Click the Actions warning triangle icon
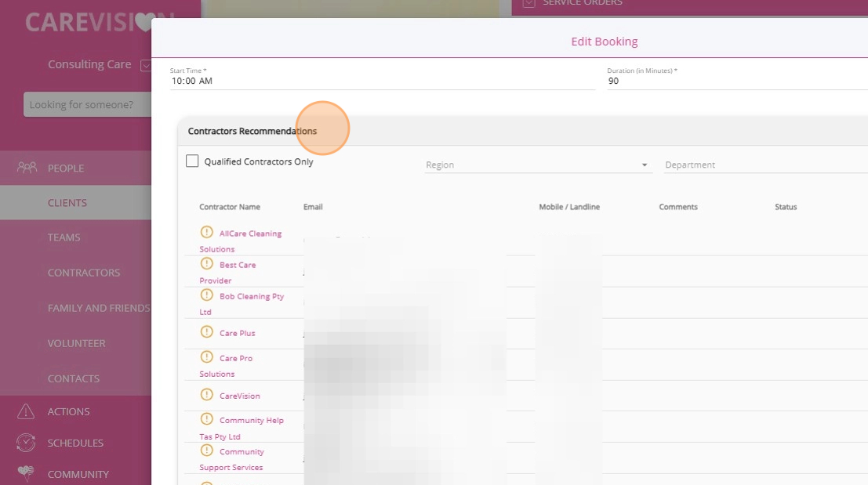This screenshot has height=485, width=868. (26, 411)
